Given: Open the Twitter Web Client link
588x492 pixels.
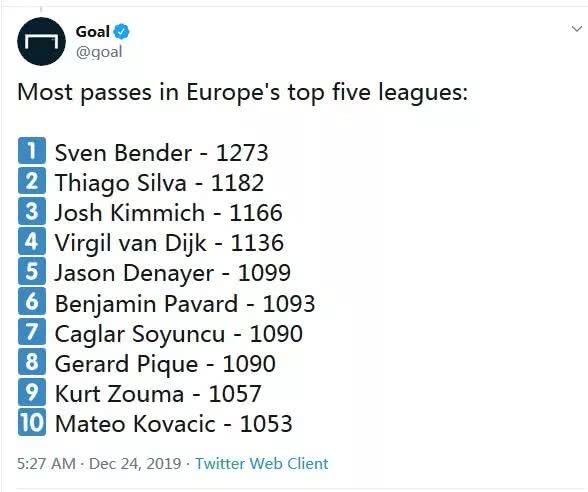Looking at the screenshot, I should (x=262, y=464).
